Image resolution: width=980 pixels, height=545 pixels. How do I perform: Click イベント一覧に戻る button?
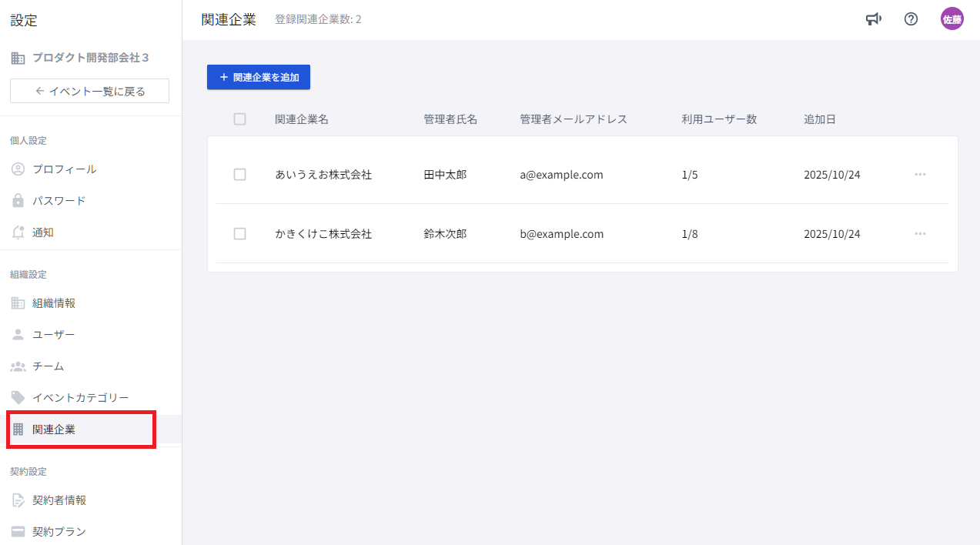coord(89,91)
